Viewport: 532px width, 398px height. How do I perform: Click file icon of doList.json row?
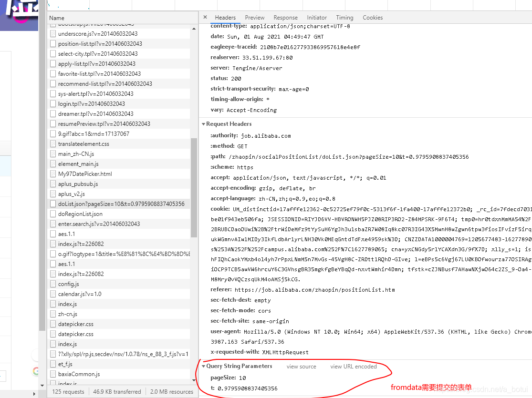[52, 204]
